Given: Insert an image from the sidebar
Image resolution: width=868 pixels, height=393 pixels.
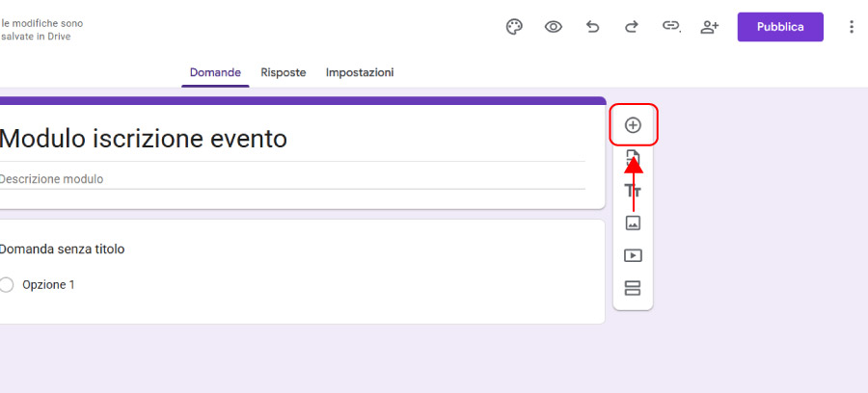Looking at the screenshot, I should point(633,223).
